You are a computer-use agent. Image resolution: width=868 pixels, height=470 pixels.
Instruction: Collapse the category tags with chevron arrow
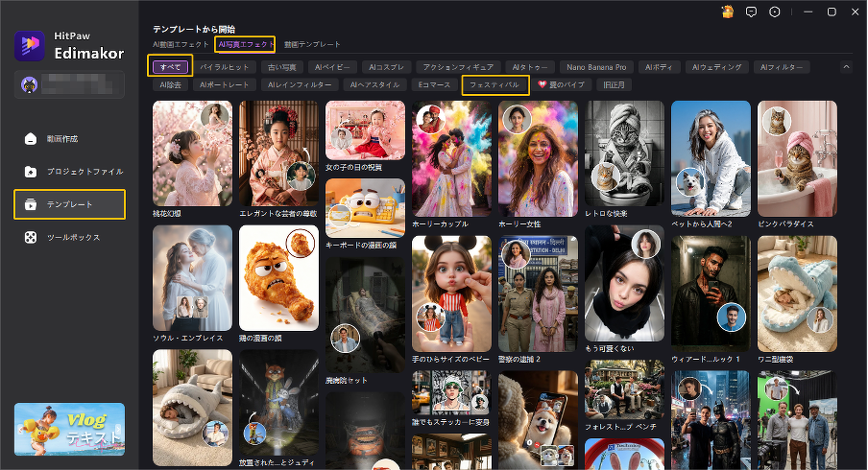pyautogui.click(x=846, y=67)
